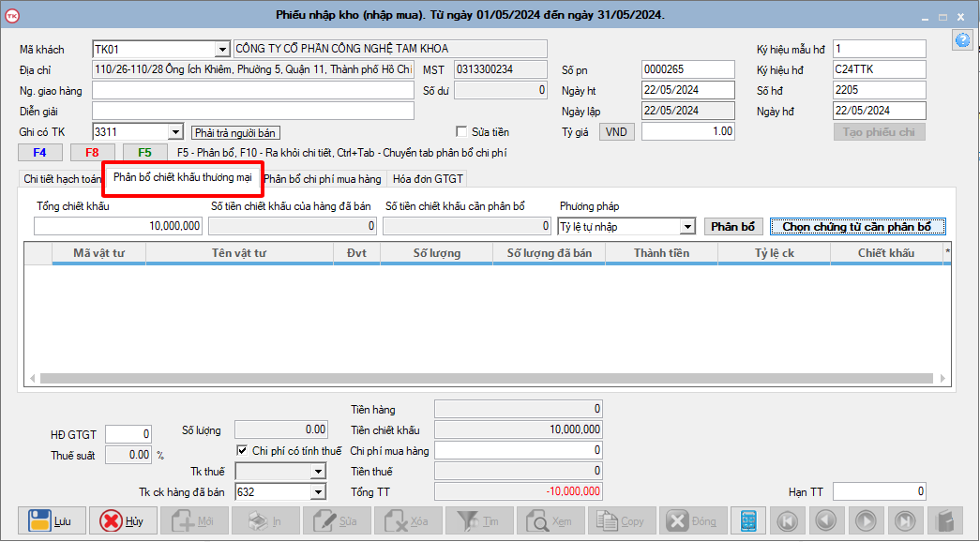Expand the Mã khách dropdown
980x542 pixels.
(x=221, y=49)
